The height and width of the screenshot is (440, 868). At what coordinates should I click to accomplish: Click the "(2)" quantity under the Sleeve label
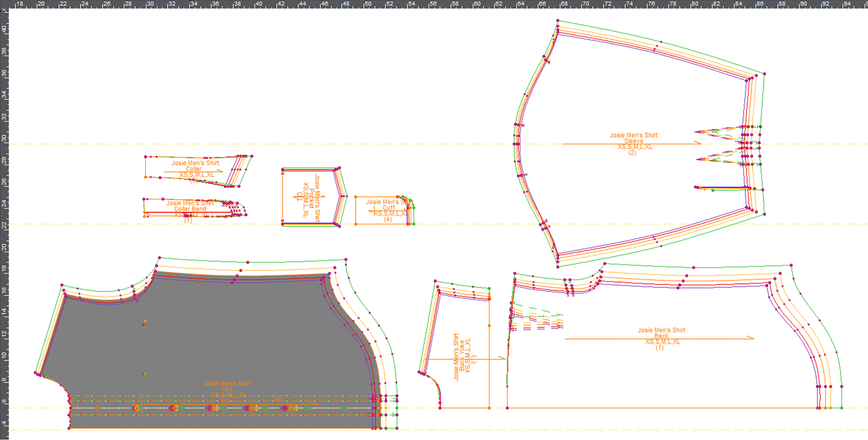click(x=632, y=153)
